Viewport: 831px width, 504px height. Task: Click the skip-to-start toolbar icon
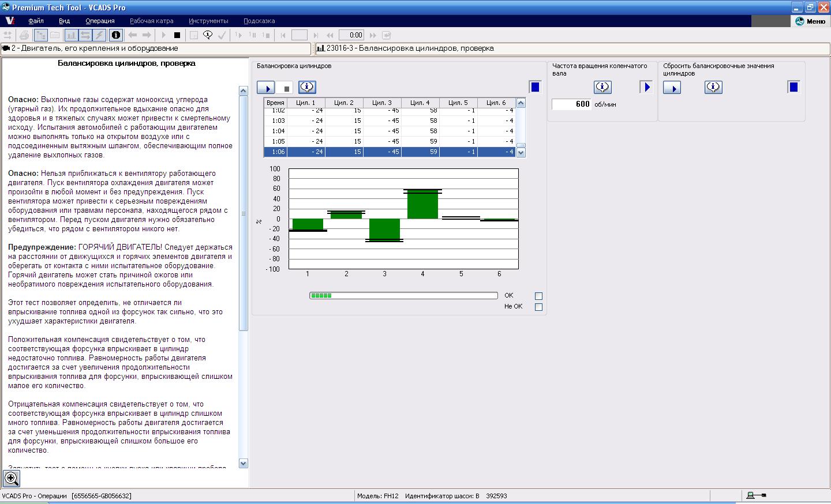tap(283, 35)
